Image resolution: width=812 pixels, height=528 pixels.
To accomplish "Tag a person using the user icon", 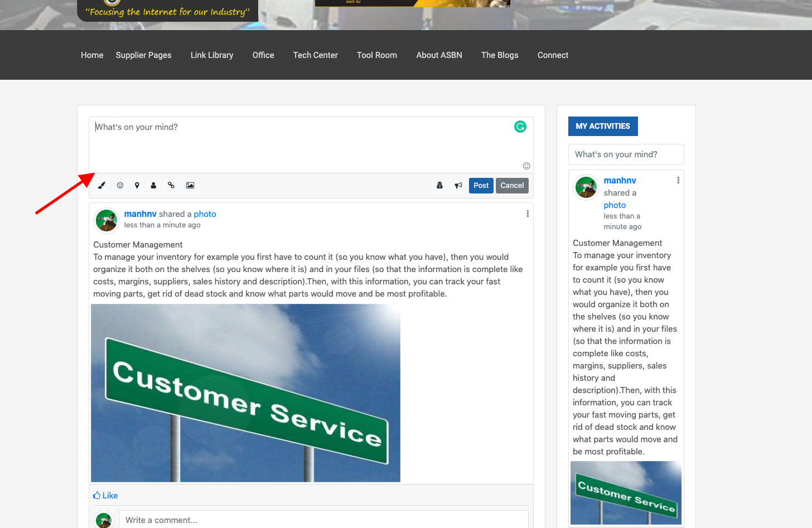I will coord(153,186).
